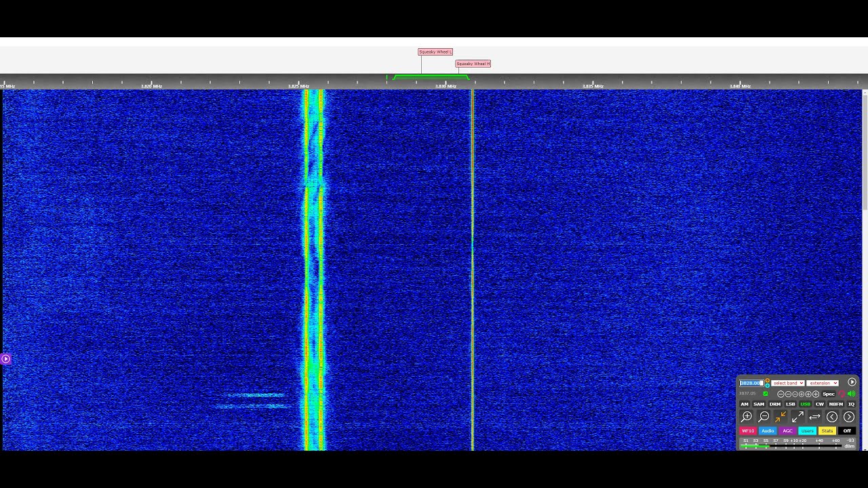The image size is (868, 488).
Task: Click the pink record/reload icon near Spec
Action: pos(842,394)
